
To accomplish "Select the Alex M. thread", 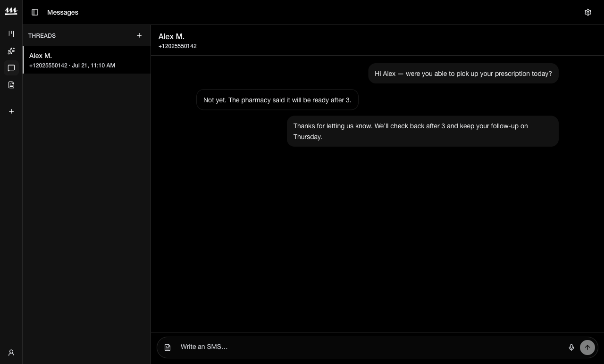I will point(87,60).
